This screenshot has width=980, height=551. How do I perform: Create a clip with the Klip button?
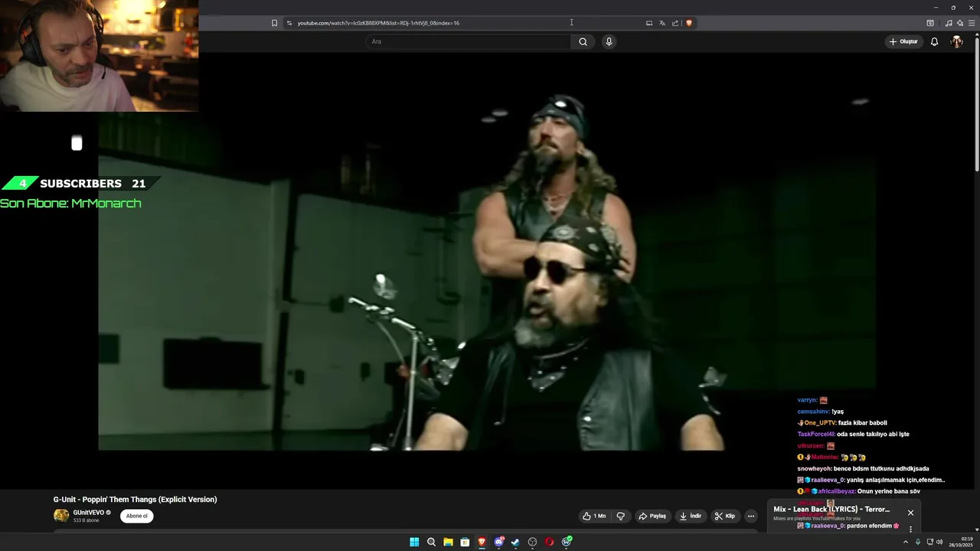(724, 516)
